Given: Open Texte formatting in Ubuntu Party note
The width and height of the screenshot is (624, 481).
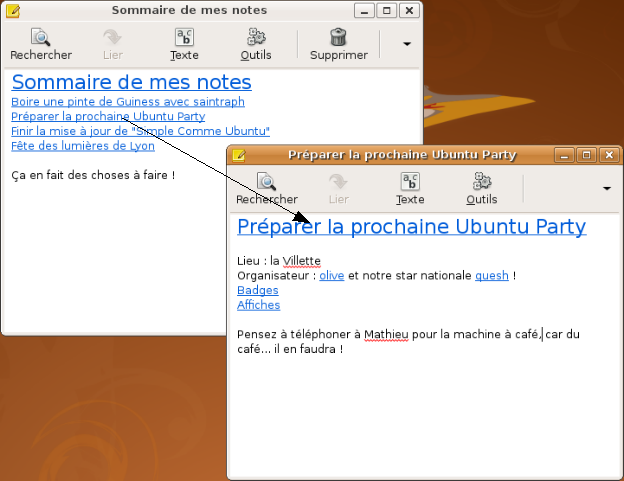Looking at the screenshot, I should click(410, 183).
